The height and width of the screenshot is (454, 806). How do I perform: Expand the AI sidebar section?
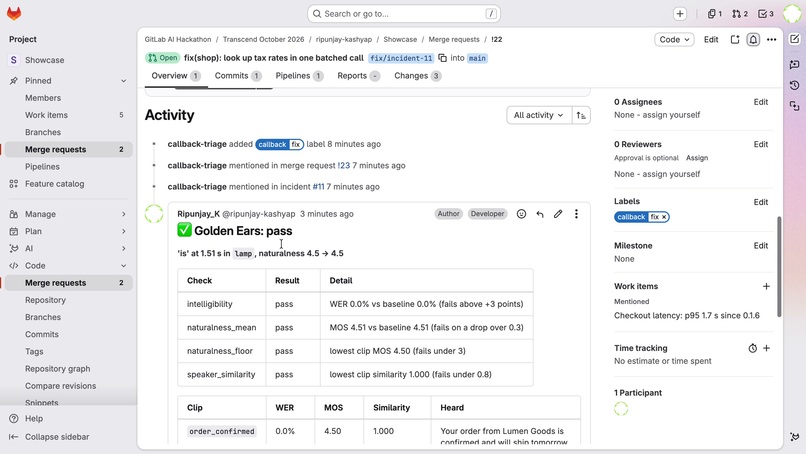[123, 248]
